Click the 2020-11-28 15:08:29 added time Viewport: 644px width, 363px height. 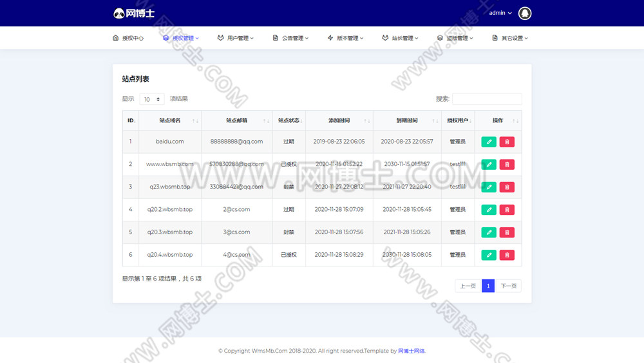(x=339, y=254)
